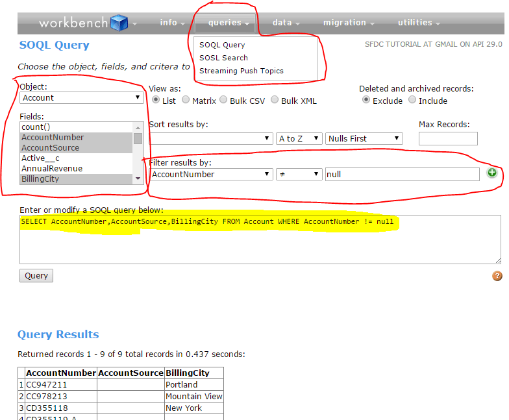Select Include deleted records radio
509x420 pixels.
[412, 100]
